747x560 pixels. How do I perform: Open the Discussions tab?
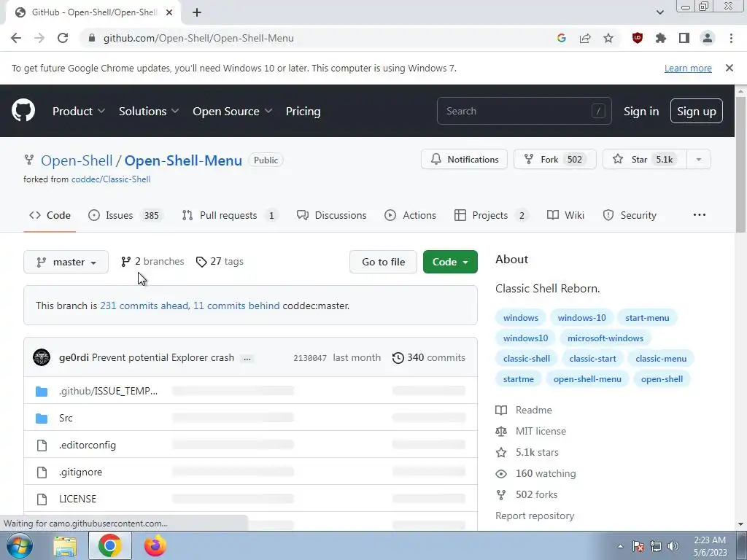(332, 215)
